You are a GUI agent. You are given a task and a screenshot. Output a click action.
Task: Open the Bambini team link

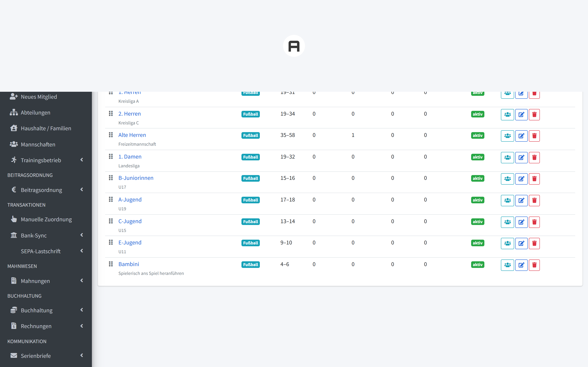pyautogui.click(x=129, y=264)
